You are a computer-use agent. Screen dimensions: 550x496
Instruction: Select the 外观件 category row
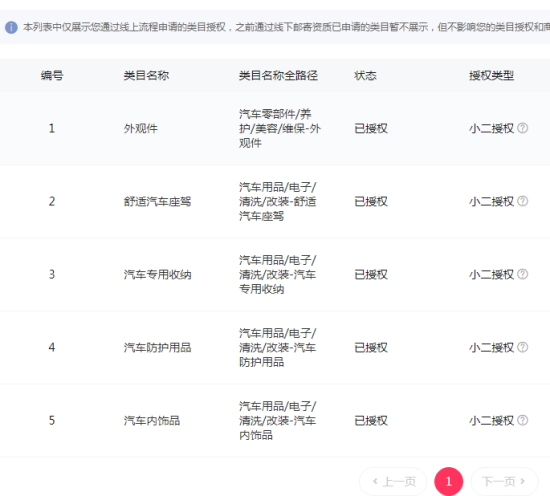pos(275,128)
